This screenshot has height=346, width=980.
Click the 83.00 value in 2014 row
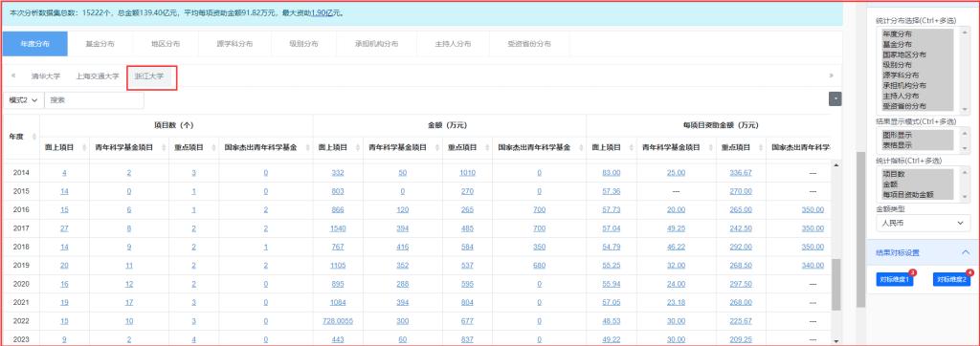(612, 173)
